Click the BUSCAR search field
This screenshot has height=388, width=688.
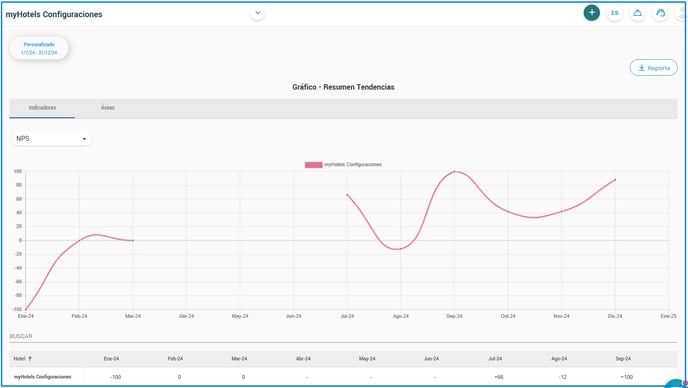(x=343, y=336)
